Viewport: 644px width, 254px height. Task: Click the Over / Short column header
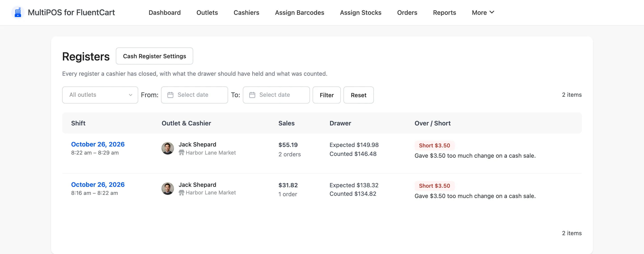click(x=432, y=123)
